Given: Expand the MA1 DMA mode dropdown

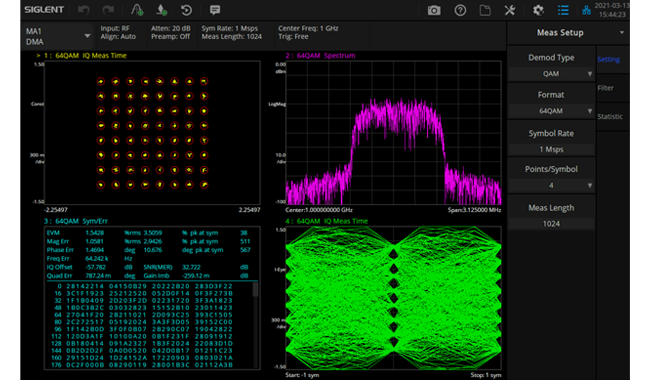Looking at the screenshot, I should pos(57,36).
